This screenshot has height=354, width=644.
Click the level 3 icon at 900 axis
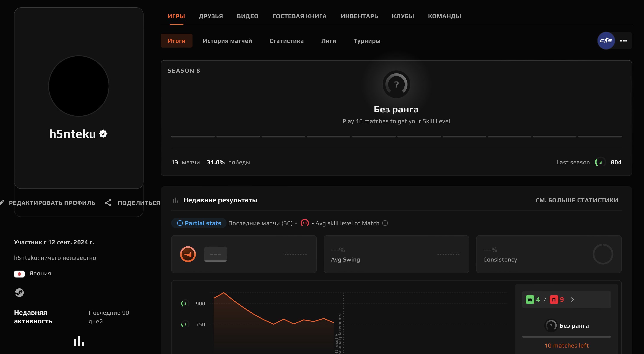pos(185,304)
